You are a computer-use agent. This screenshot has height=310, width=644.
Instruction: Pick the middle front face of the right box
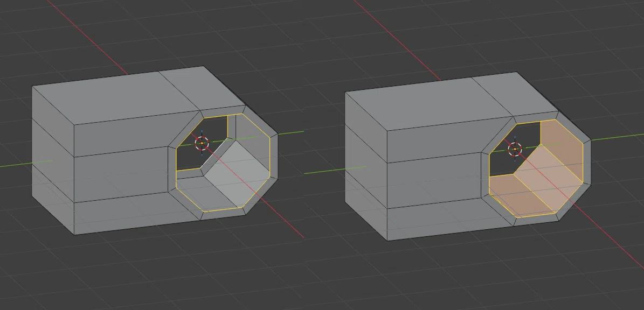pos(434,180)
